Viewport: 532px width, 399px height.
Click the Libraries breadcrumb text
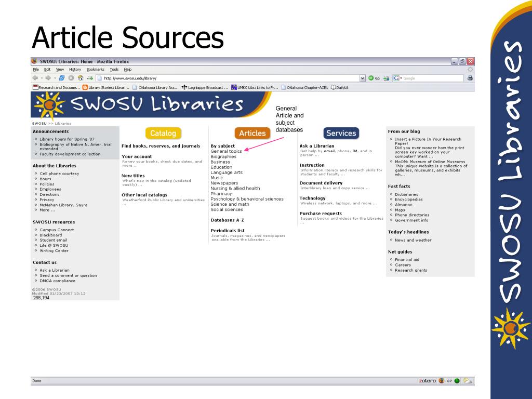(x=63, y=124)
